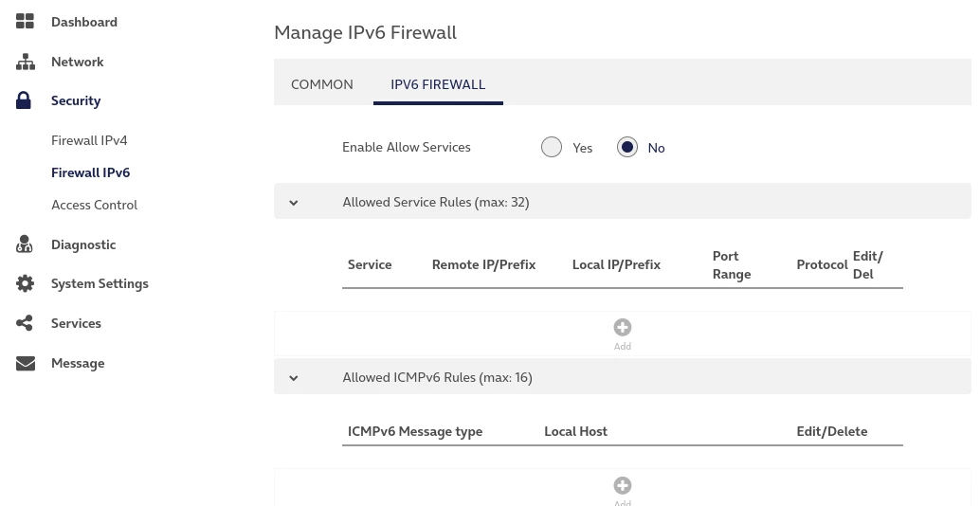This screenshot has height=506, width=980.
Task: Click the Network topology icon
Action: (x=26, y=62)
